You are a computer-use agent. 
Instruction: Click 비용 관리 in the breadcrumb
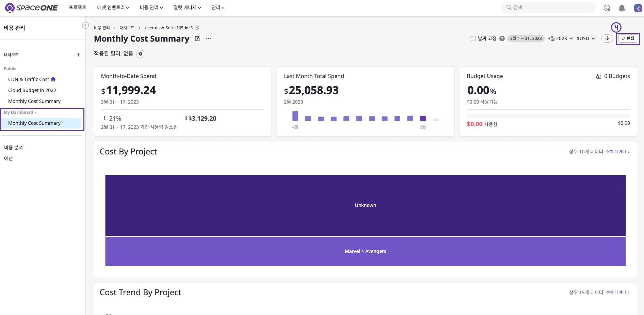tap(102, 28)
